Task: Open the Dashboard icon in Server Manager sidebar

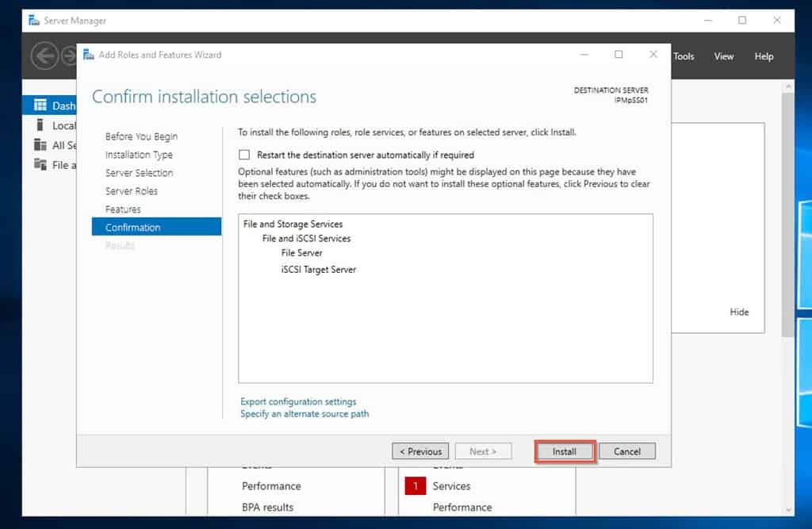Action: click(x=40, y=105)
